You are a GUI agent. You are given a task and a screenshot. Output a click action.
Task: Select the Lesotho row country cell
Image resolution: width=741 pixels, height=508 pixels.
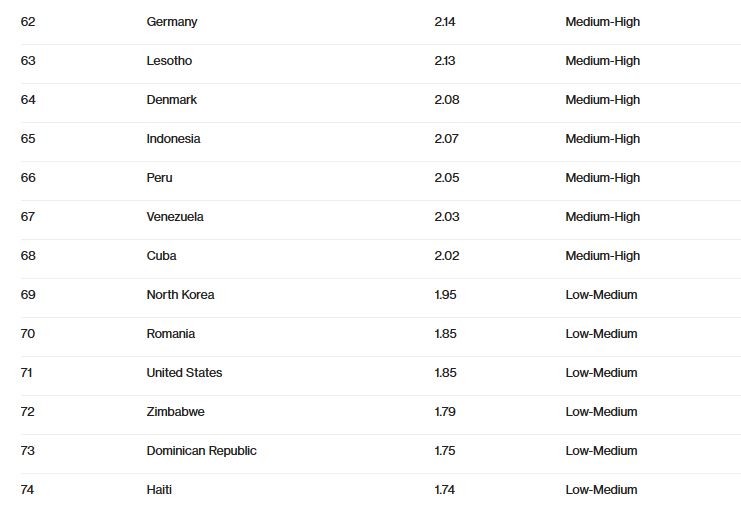coord(169,61)
